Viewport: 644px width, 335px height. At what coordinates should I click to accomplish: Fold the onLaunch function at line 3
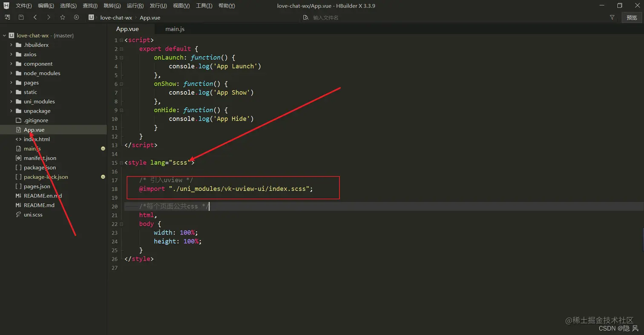point(121,57)
